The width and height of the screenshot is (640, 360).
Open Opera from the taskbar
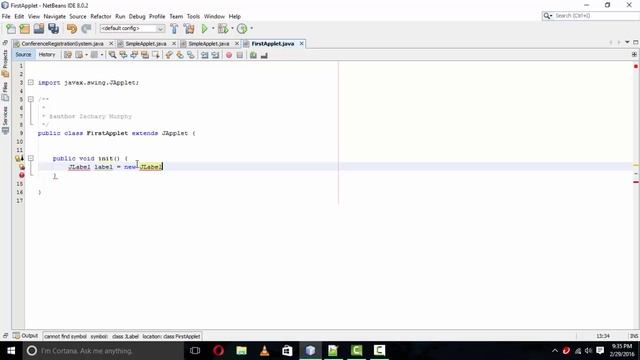click(218, 351)
